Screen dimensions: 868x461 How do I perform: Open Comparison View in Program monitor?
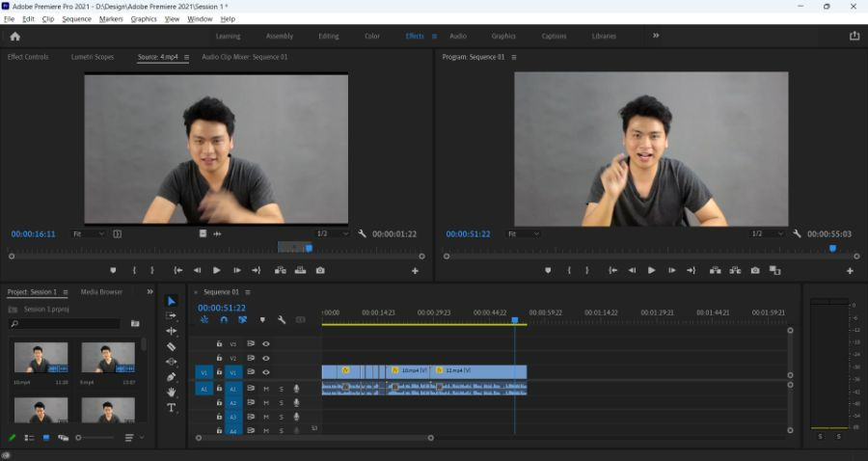click(x=775, y=271)
